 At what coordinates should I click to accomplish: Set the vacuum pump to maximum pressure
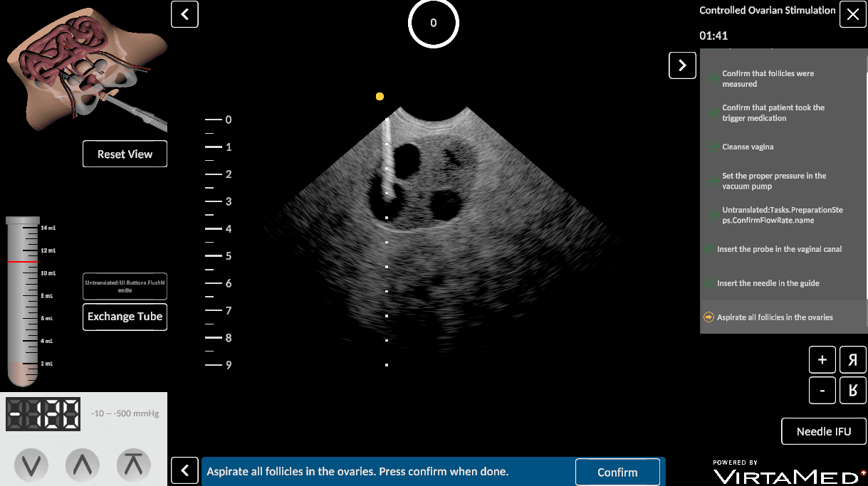[x=134, y=464]
